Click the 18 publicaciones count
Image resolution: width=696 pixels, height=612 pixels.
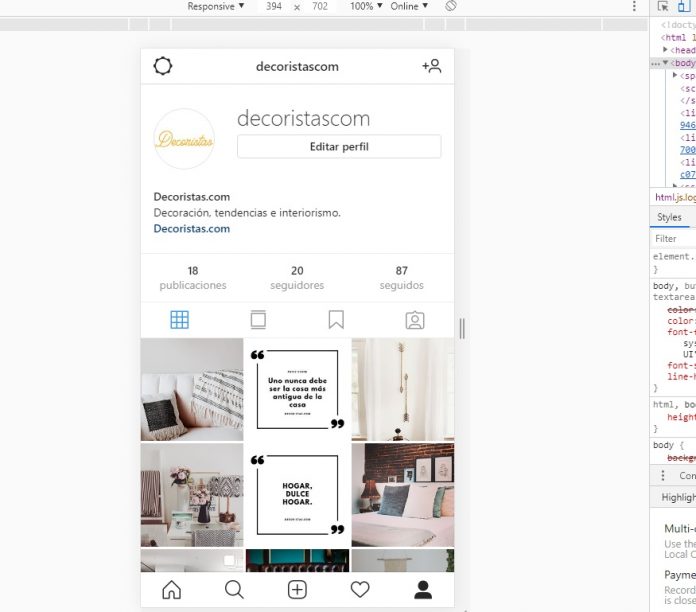(x=193, y=278)
